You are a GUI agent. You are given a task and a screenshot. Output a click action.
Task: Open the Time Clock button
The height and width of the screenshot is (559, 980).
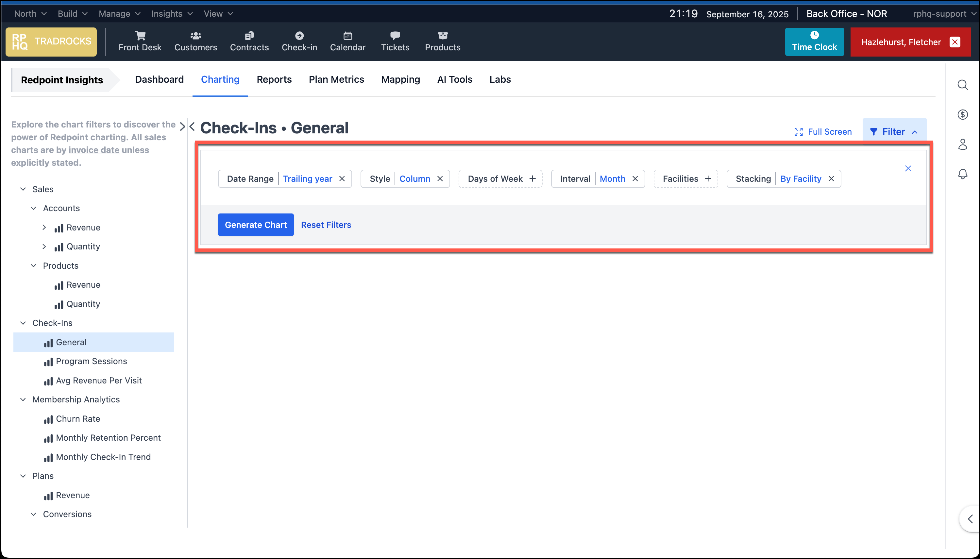coord(814,42)
